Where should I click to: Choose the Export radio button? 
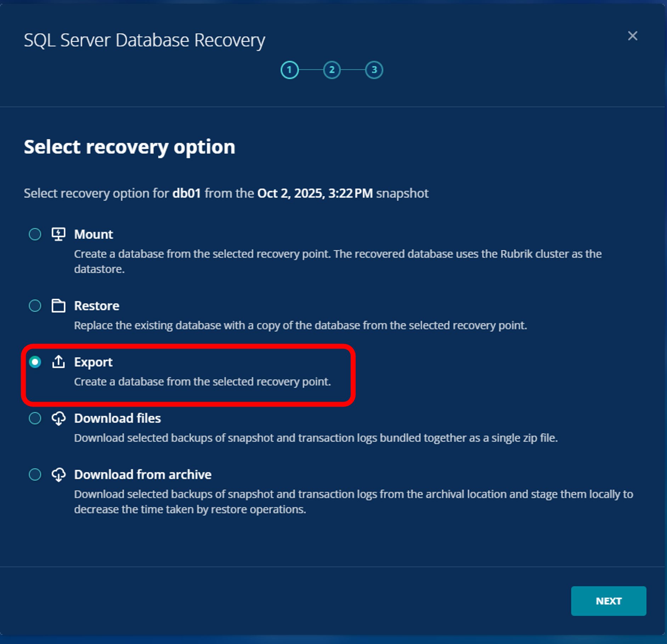point(35,362)
